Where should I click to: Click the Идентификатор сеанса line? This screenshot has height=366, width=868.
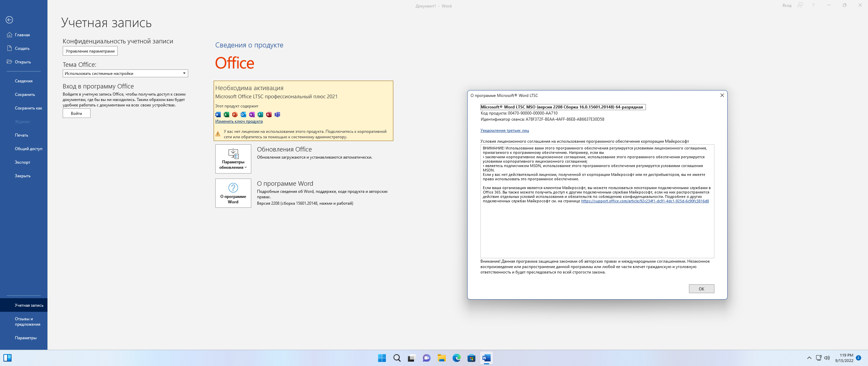coord(542,119)
